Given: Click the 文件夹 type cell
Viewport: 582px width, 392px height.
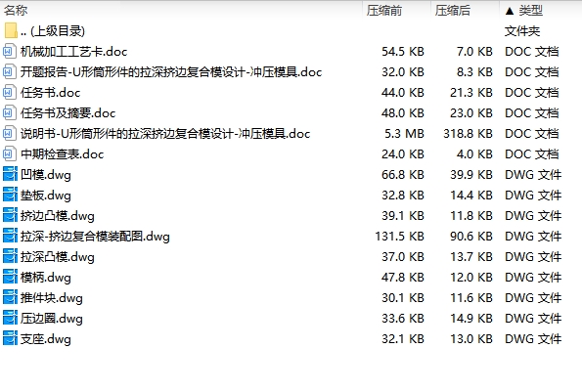Looking at the screenshot, I should 522,31.
